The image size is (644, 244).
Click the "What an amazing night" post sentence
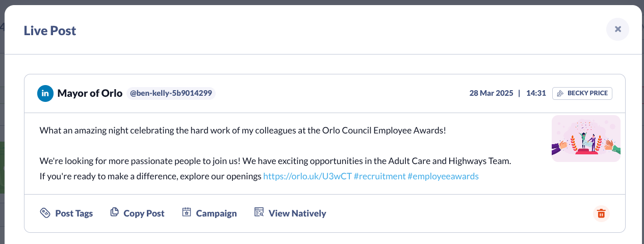(x=243, y=130)
